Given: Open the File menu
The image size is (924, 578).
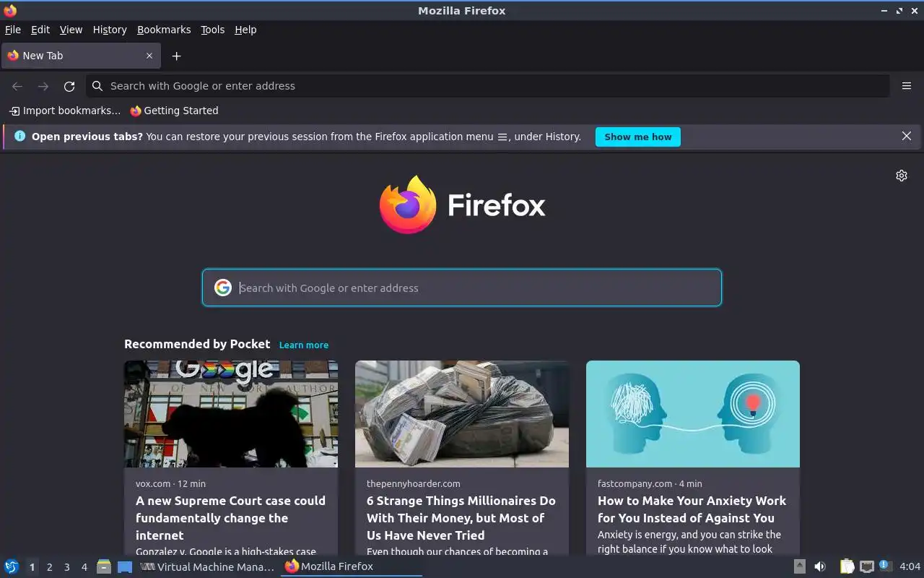Looking at the screenshot, I should coord(13,30).
